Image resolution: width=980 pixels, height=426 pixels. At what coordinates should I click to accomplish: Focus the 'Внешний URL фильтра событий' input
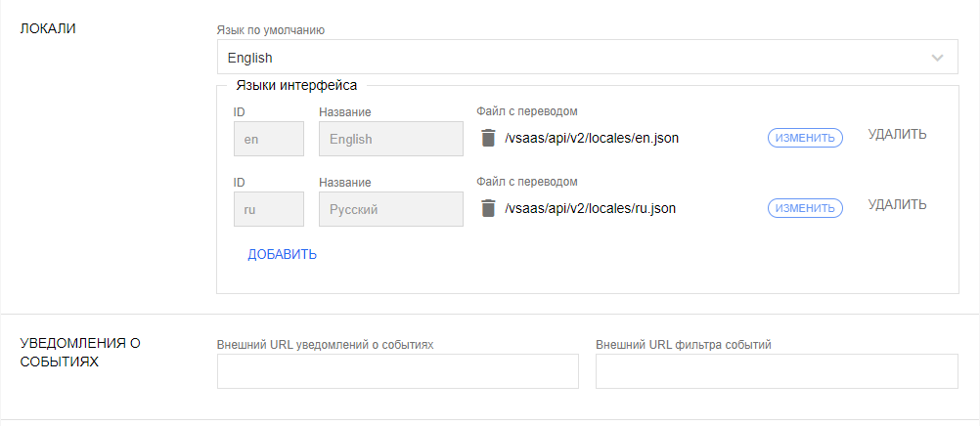776,371
